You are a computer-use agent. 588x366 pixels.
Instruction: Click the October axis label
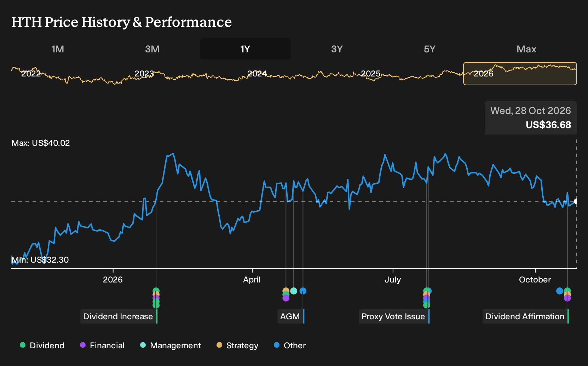535,280
